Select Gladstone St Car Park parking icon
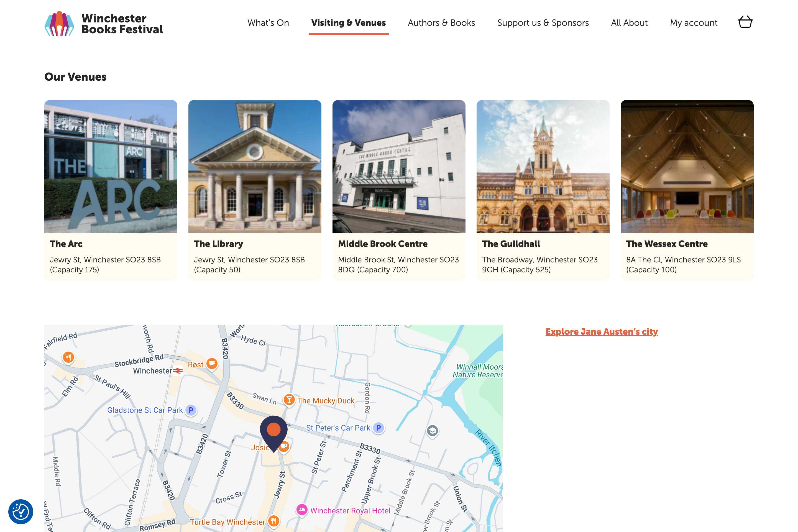This screenshot has width=798, height=532. [x=191, y=410]
